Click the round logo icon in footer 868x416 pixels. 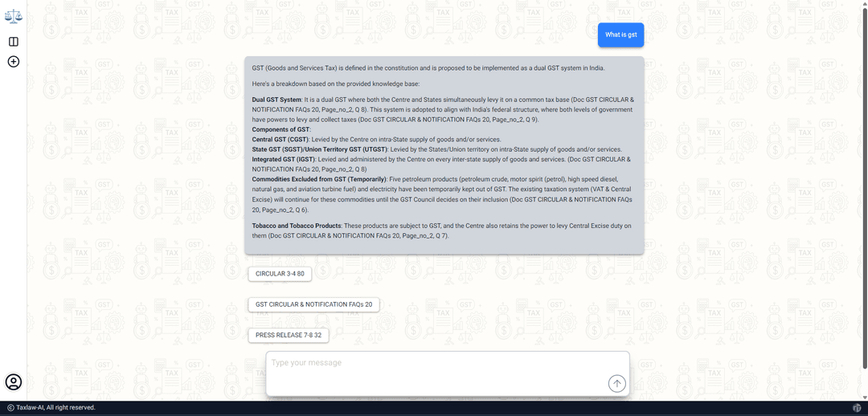pos(858,408)
